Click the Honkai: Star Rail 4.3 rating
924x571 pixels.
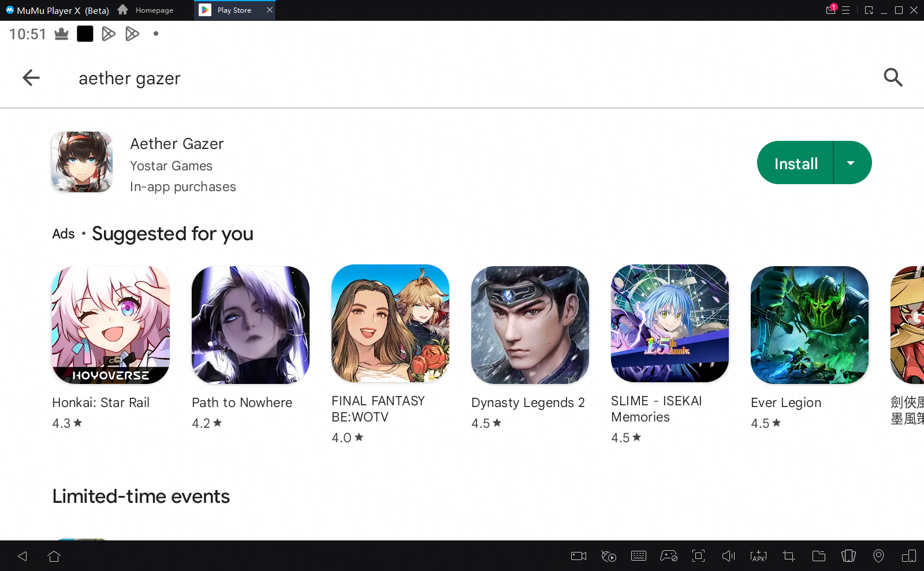[67, 423]
